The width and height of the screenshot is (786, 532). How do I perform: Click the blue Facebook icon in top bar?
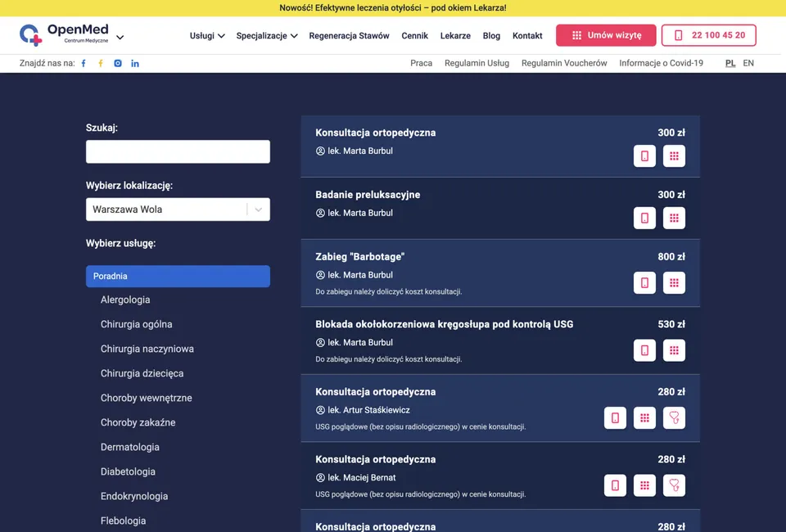pyautogui.click(x=84, y=63)
